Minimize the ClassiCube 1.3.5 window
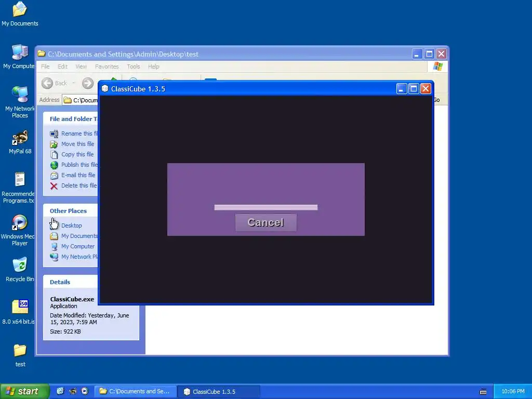Image resolution: width=532 pixels, height=399 pixels. pyautogui.click(x=402, y=89)
